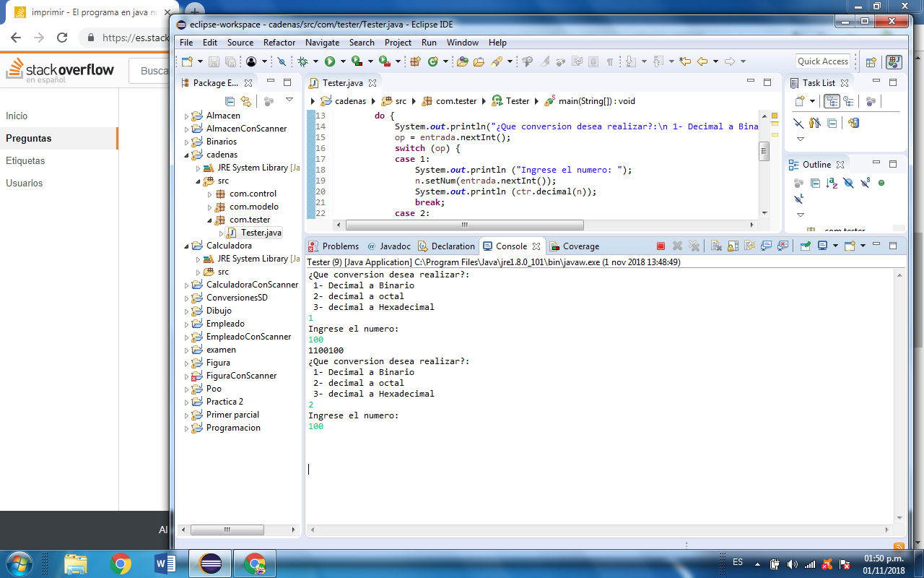Expand the Almacen project
This screenshot has height=578, width=924.
[186, 116]
